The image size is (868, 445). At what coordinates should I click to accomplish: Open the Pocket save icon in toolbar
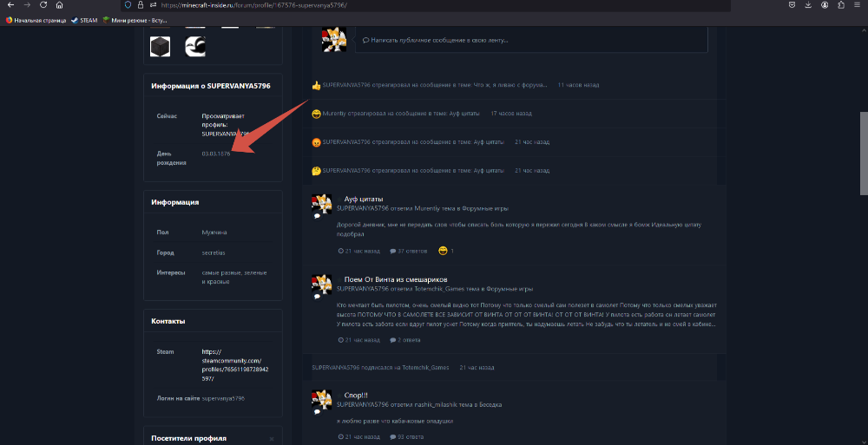click(792, 5)
